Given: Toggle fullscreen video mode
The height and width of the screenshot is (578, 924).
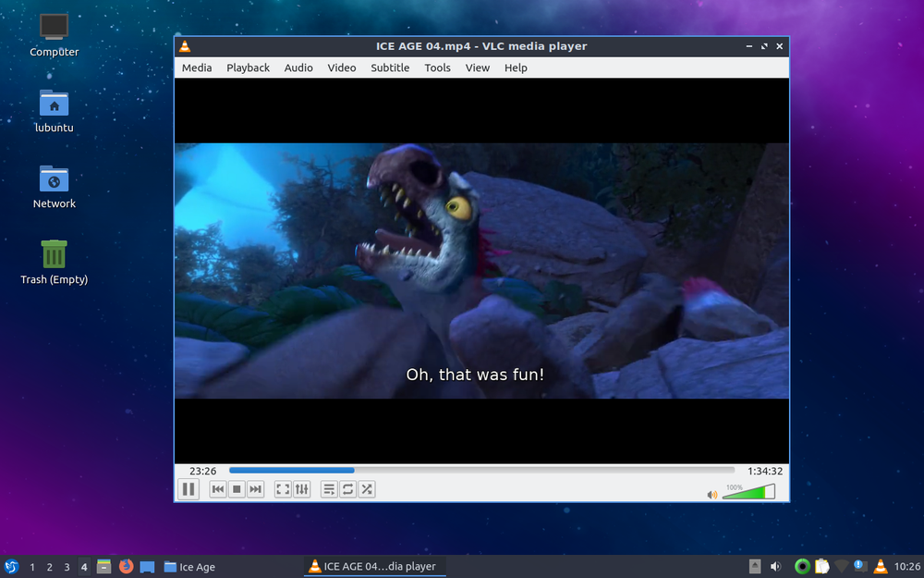Looking at the screenshot, I should pyautogui.click(x=283, y=489).
